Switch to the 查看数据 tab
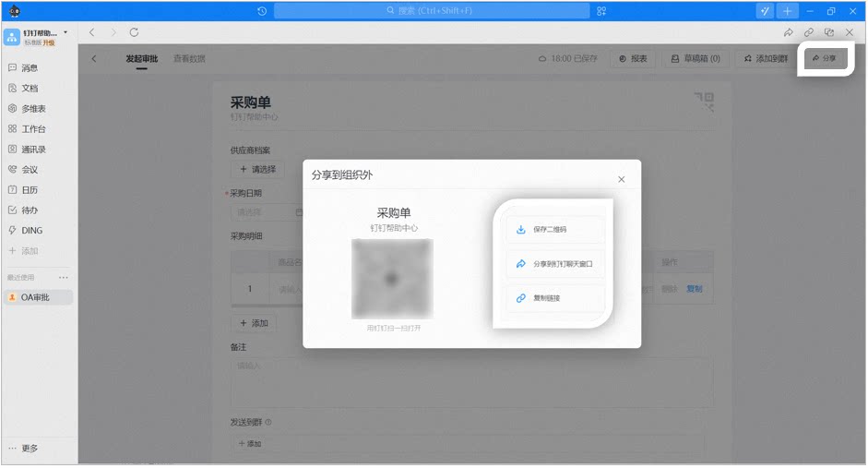 [189, 59]
